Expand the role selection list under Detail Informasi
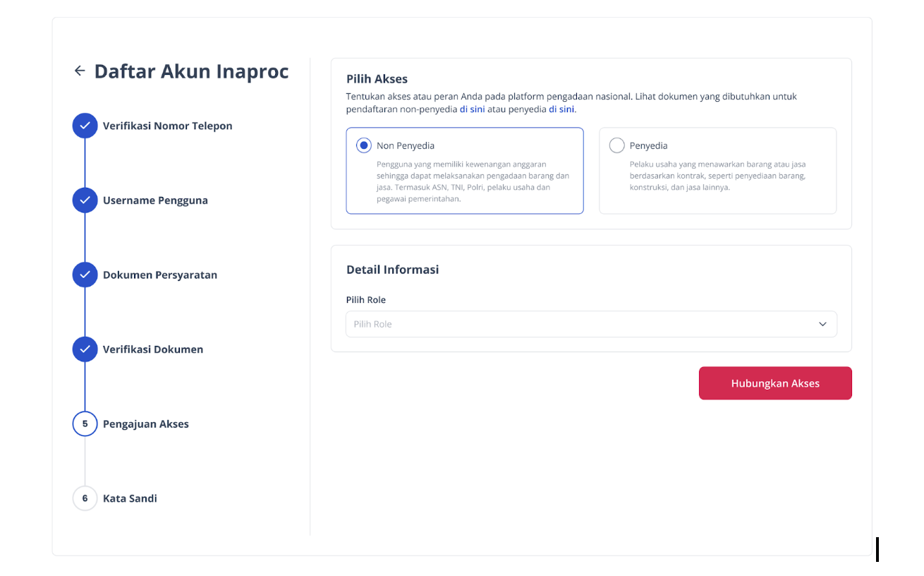This screenshot has height=576, width=924. [591, 324]
